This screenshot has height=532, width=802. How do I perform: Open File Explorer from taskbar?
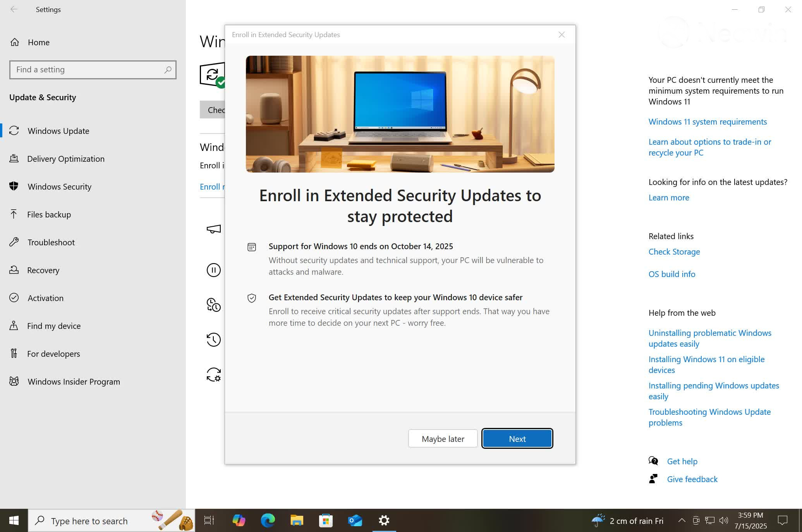[297, 520]
